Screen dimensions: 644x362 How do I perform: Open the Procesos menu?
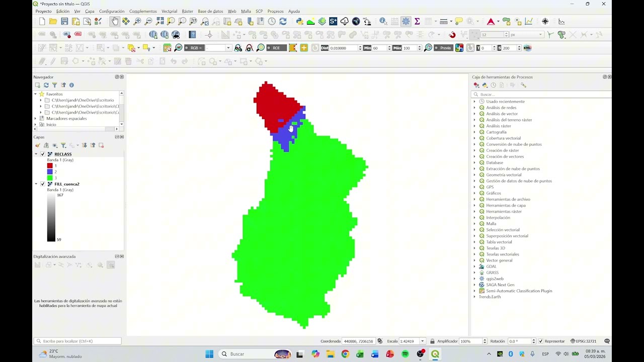click(275, 11)
